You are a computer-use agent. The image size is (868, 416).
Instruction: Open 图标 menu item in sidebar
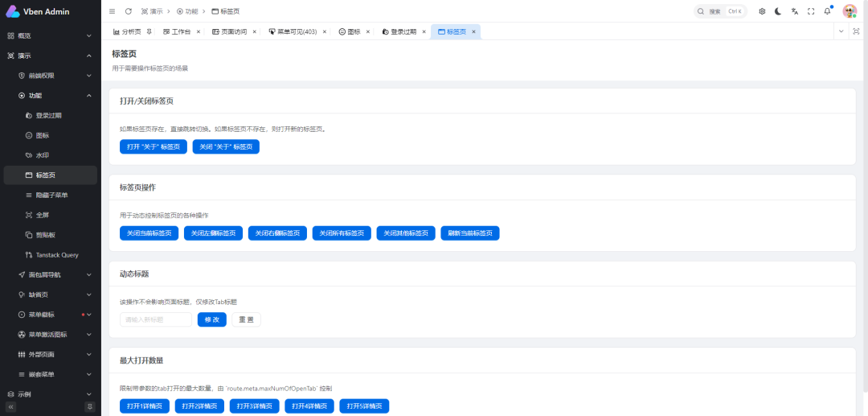pos(51,135)
